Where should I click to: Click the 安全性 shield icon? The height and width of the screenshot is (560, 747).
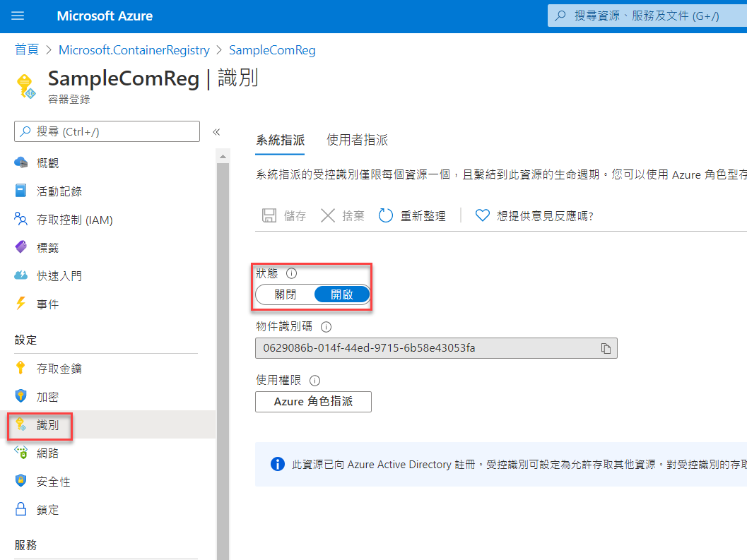[x=21, y=480]
